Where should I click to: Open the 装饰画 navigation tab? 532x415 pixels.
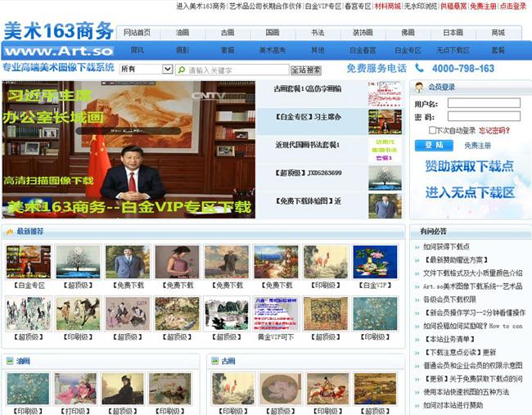coord(363,33)
